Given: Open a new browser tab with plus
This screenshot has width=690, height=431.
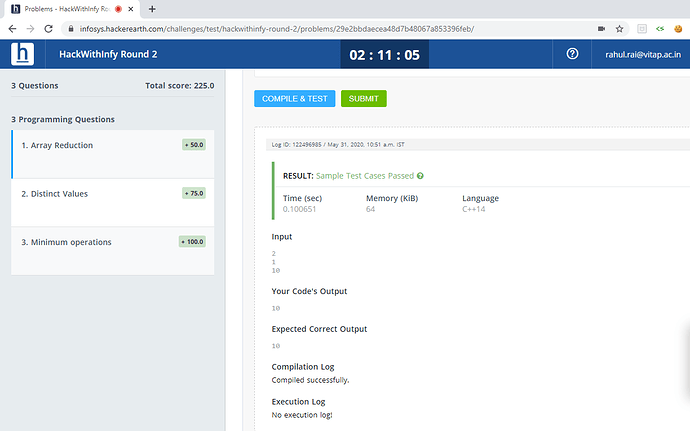Looking at the screenshot, I should (x=152, y=9).
